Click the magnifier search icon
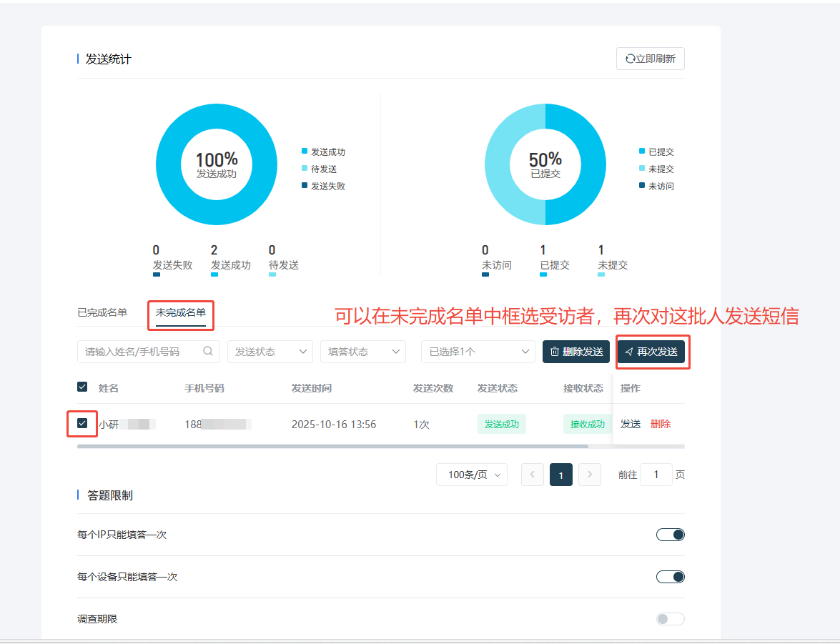Image resolution: width=840 pixels, height=644 pixels. (x=208, y=352)
